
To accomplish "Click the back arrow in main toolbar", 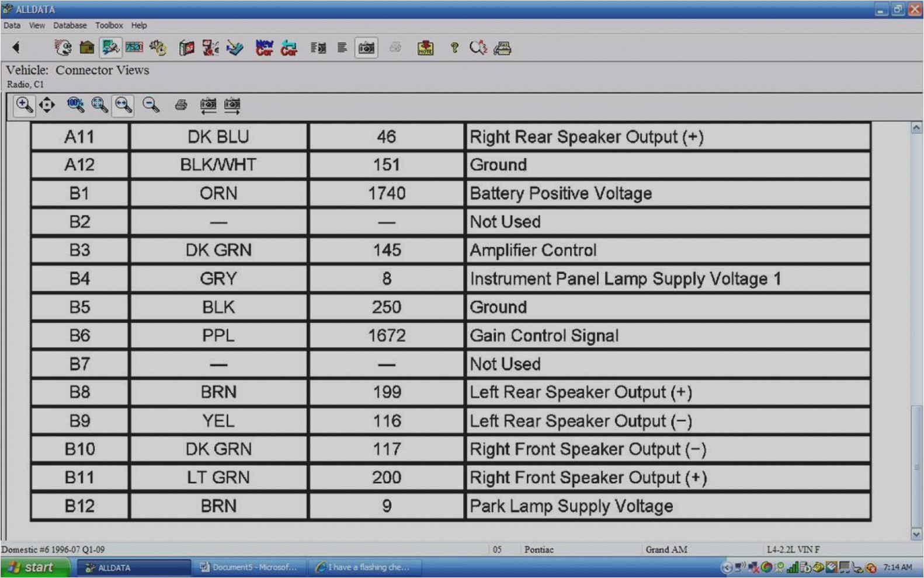I will (x=16, y=47).
